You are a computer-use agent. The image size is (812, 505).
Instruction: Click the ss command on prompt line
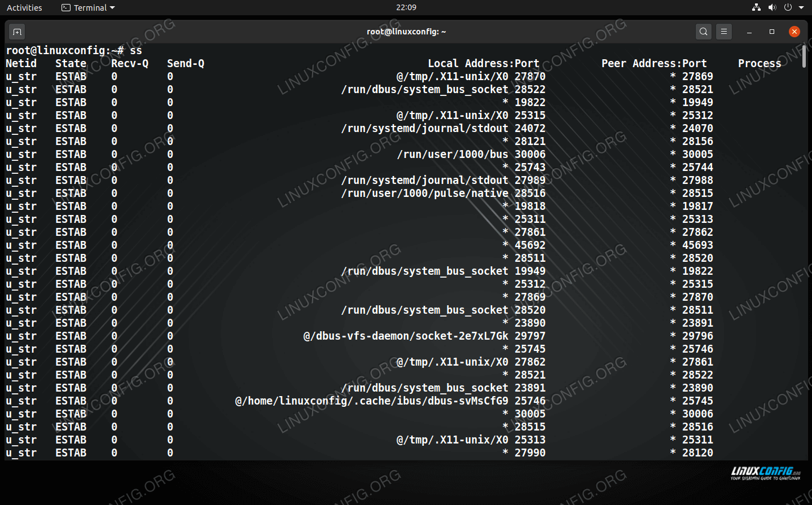(136, 50)
